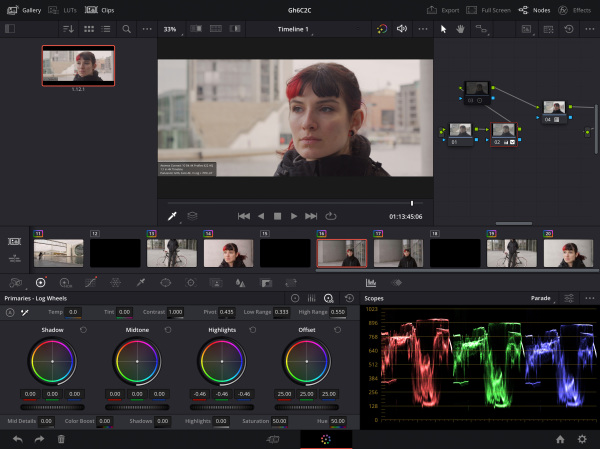This screenshot has width=600, height=449.
Task: Click the Saturation value 50.00
Action: tap(279, 421)
